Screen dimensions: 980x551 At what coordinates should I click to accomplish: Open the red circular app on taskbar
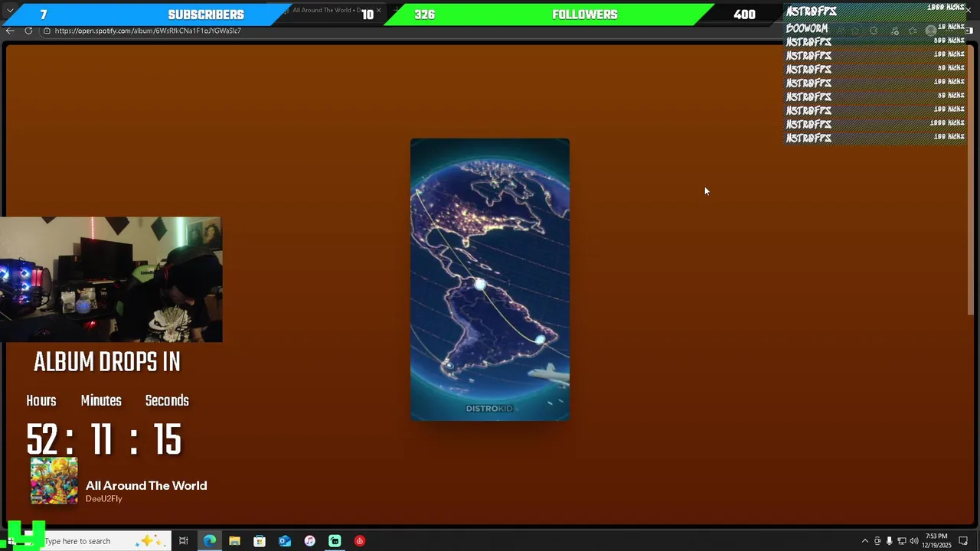[x=360, y=541]
